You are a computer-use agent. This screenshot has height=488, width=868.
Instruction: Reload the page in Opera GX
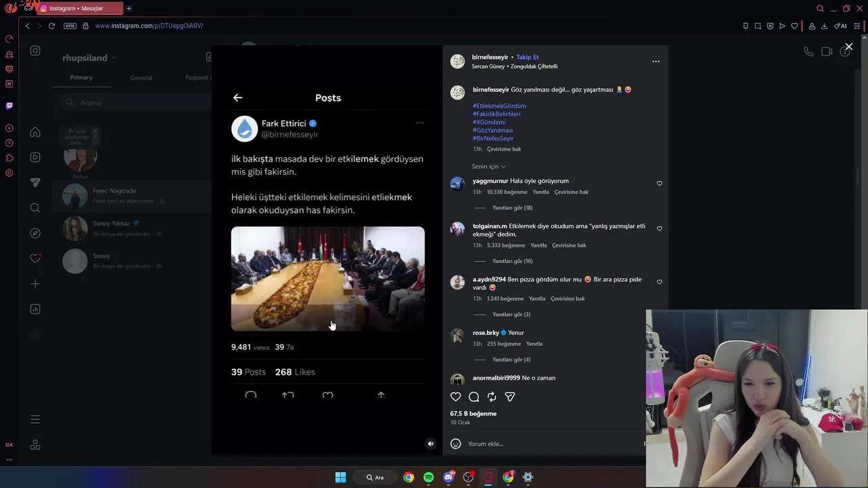tap(52, 26)
